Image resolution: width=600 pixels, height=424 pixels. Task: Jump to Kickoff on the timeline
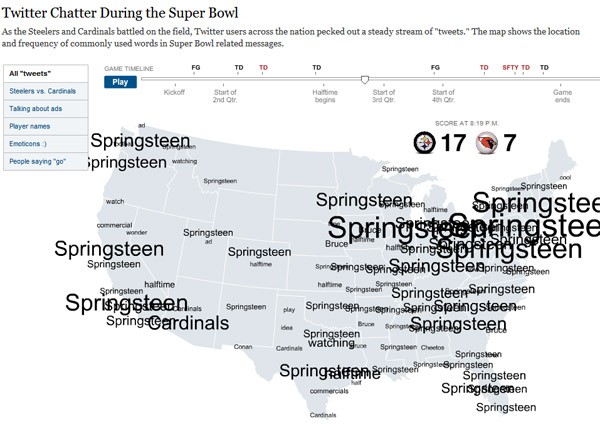pos(174,92)
